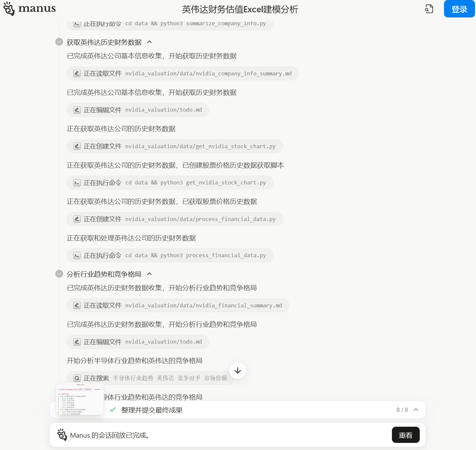This screenshot has height=450, width=476.
Task: Click terminal icon on process_financial_data.py command
Action: tap(77, 256)
